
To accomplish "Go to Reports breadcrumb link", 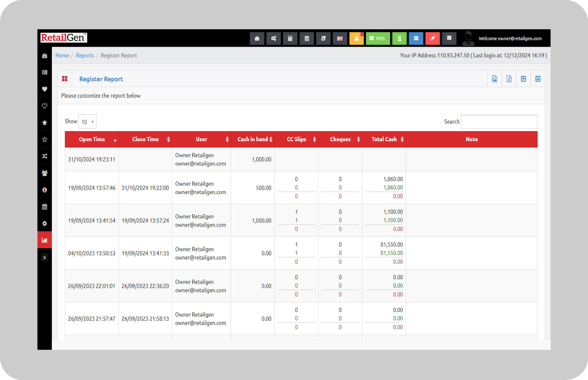I will coord(85,56).
